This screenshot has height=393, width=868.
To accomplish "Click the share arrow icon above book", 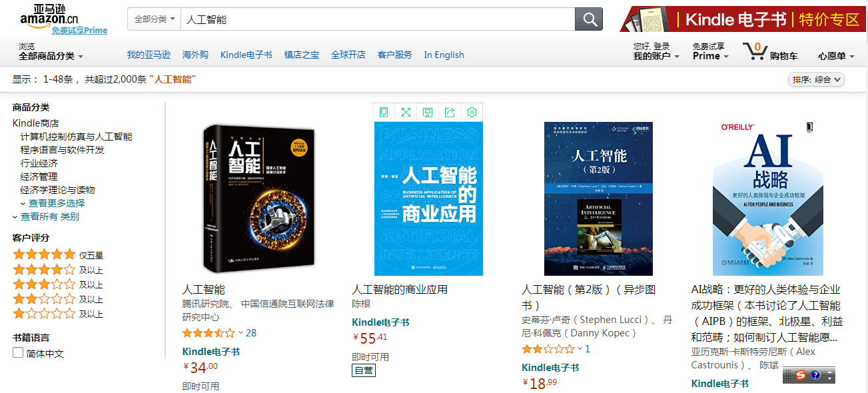I will (x=450, y=112).
